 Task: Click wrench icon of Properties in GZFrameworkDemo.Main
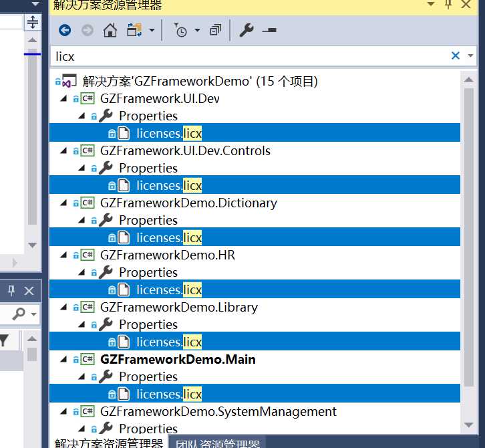click(x=106, y=376)
